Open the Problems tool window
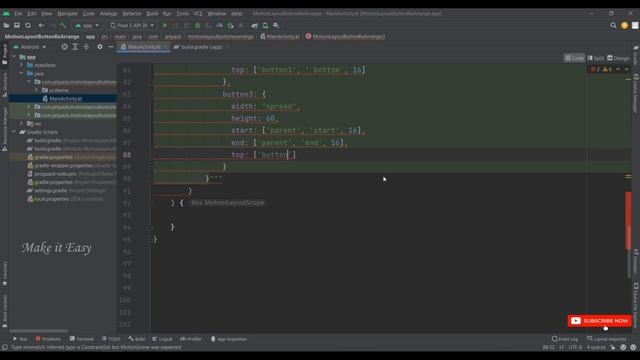Screen dimensions: 640x360 pos(48,339)
